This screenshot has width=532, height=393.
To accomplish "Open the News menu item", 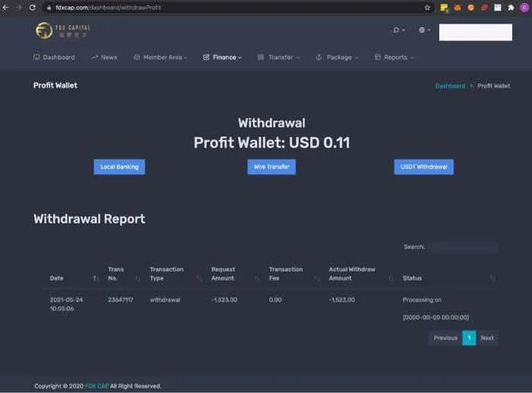I will pyautogui.click(x=104, y=57).
